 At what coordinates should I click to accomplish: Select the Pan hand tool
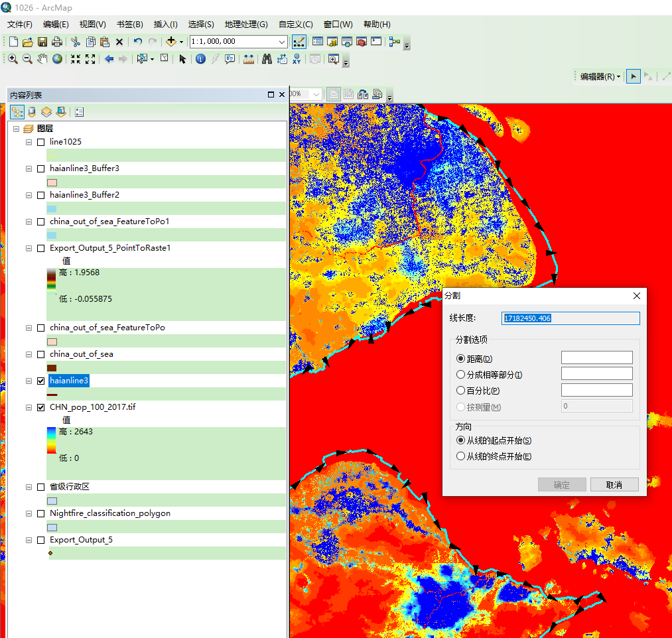[x=42, y=59]
